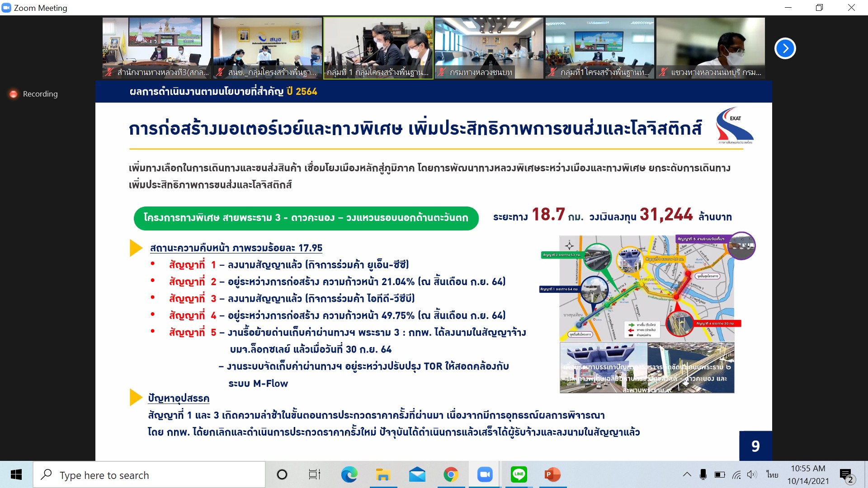Click the Cortana circle icon
This screenshot has height=488, width=868.
point(282,474)
